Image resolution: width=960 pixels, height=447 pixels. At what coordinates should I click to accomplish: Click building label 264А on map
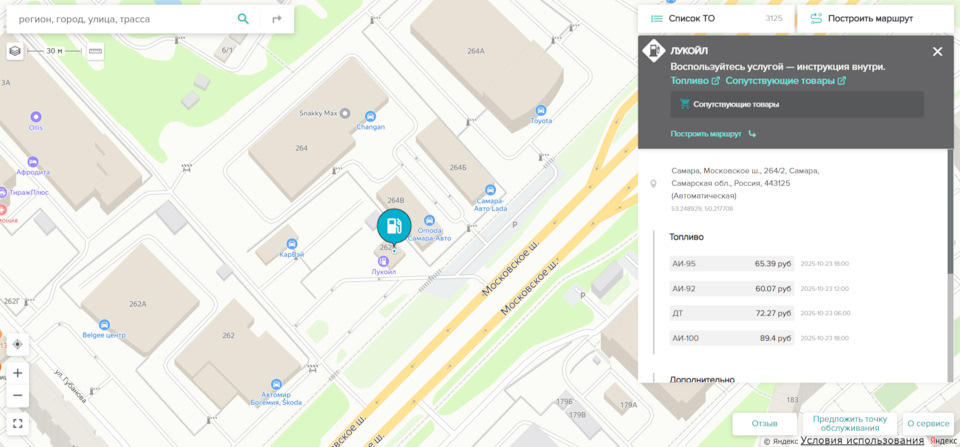(476, 51)
